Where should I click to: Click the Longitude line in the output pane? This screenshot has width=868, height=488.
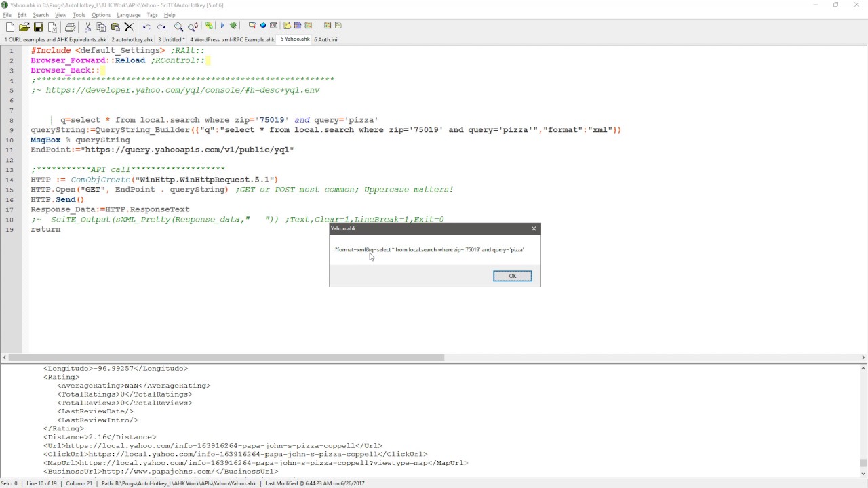click(x=116, y=369)
